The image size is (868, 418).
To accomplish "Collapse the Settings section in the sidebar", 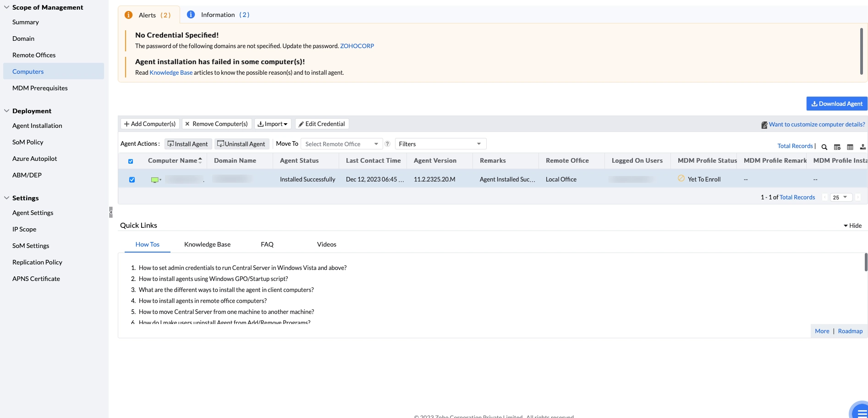I will tap(6, 198).
